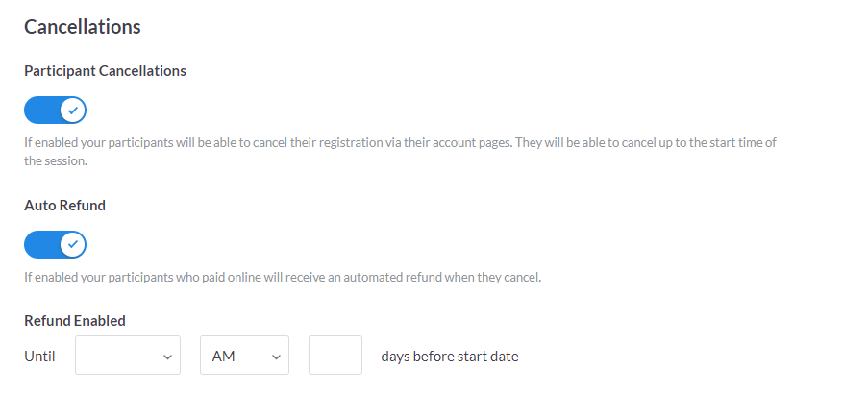Focus the days before start date field
This screenshot has width=868, height=419.
(x=335, y=356)
